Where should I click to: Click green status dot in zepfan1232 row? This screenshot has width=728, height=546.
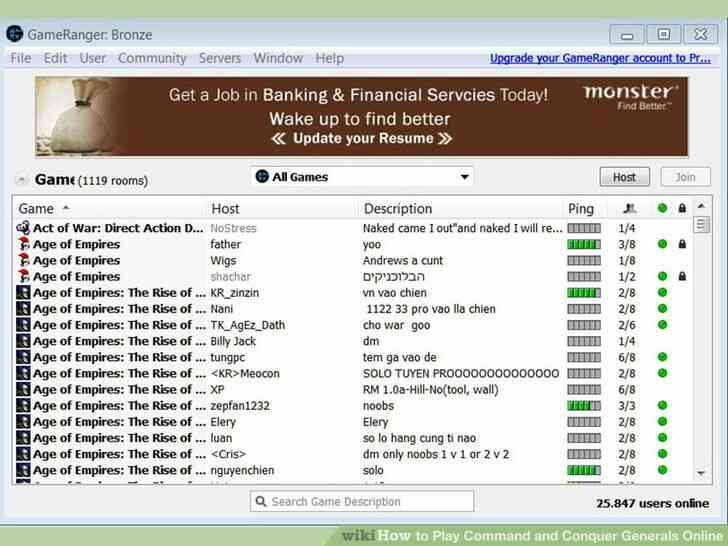click(x=663, y=405)
